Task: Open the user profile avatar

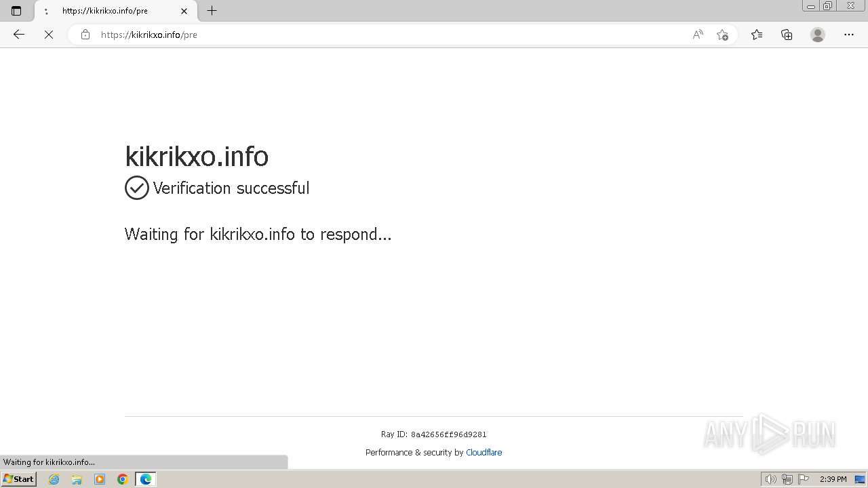Action: click(818, 35)
